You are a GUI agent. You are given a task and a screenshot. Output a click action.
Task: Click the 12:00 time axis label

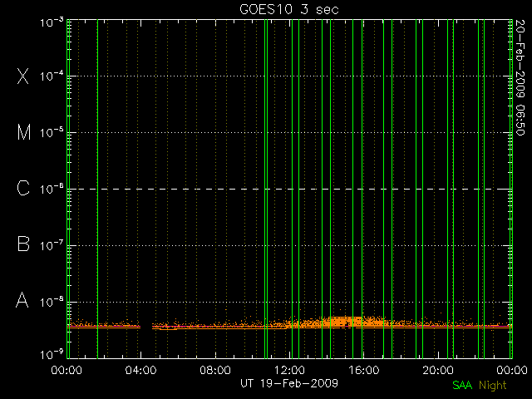[289, 370]
